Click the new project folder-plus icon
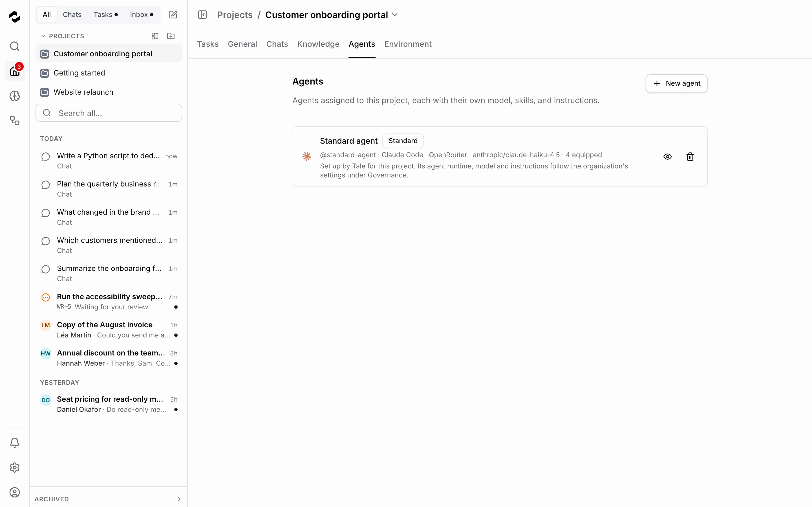Viewport: 812px width, 507px height. pyautogui.click(x=171, y=36)
